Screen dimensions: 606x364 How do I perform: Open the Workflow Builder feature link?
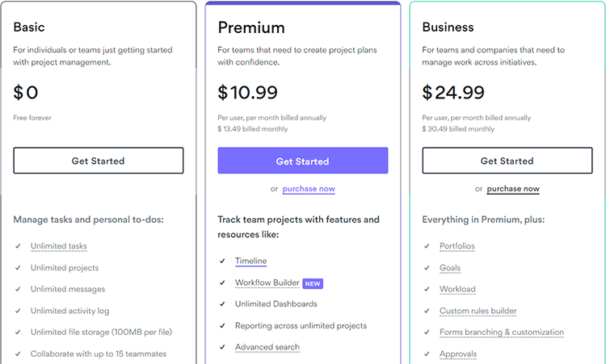click(267, 282)
